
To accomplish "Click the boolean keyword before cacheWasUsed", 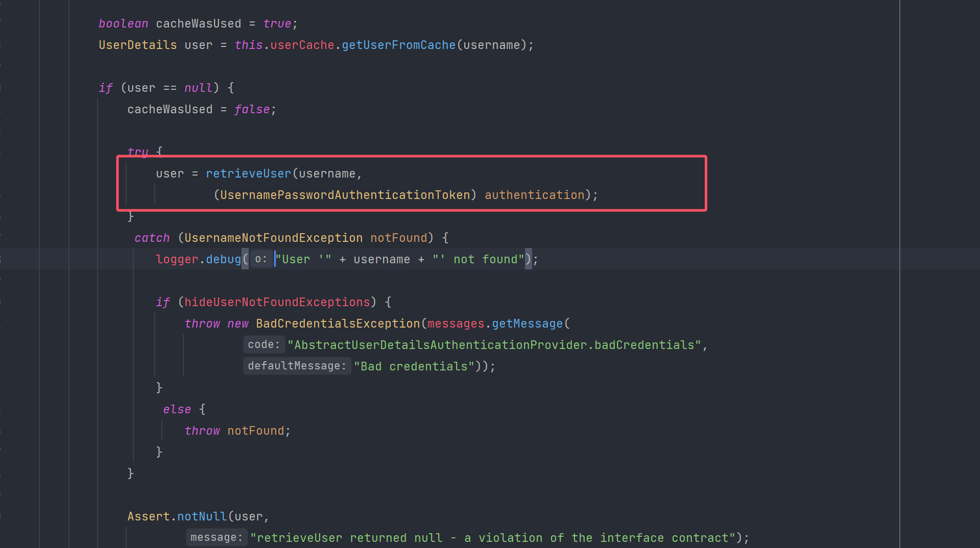I will [123, 23].
